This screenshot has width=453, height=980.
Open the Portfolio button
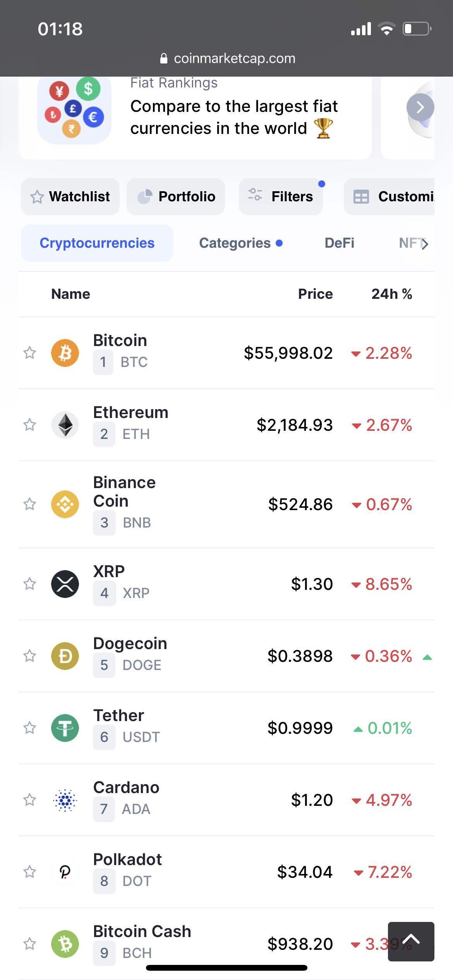[176, 197]
